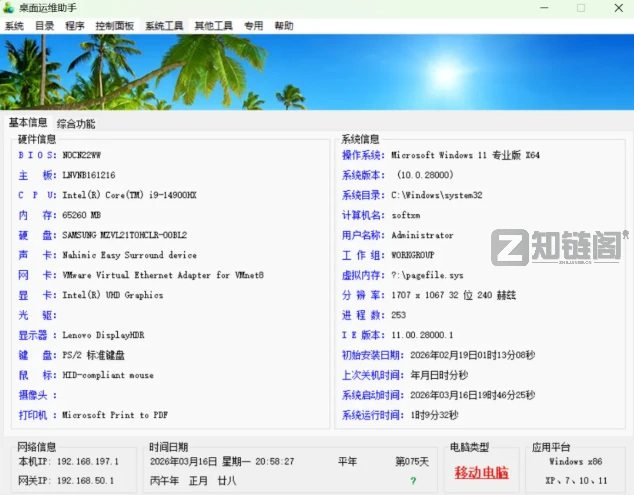Click the workgroup value WORKGROUP
Image resolution: width=634 pixels, height=495 pixels.
412,255
